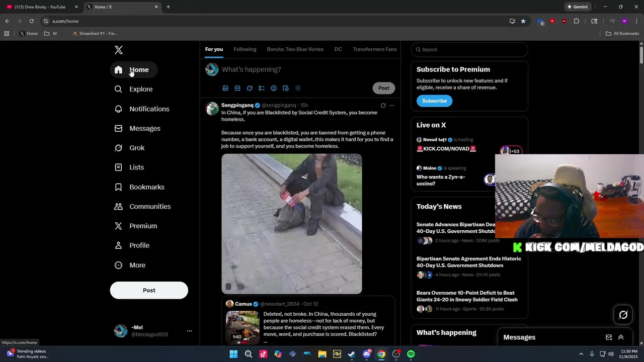This screenshot has height=362, width=644.
Task: Open Grok in the sidebar
Action: (x=130, y=148)
